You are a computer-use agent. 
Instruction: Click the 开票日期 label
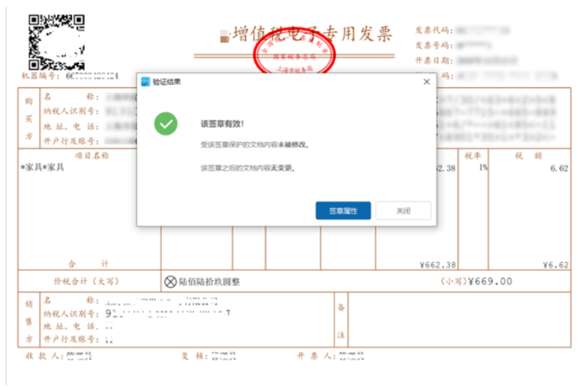click(x=434, y=60)
